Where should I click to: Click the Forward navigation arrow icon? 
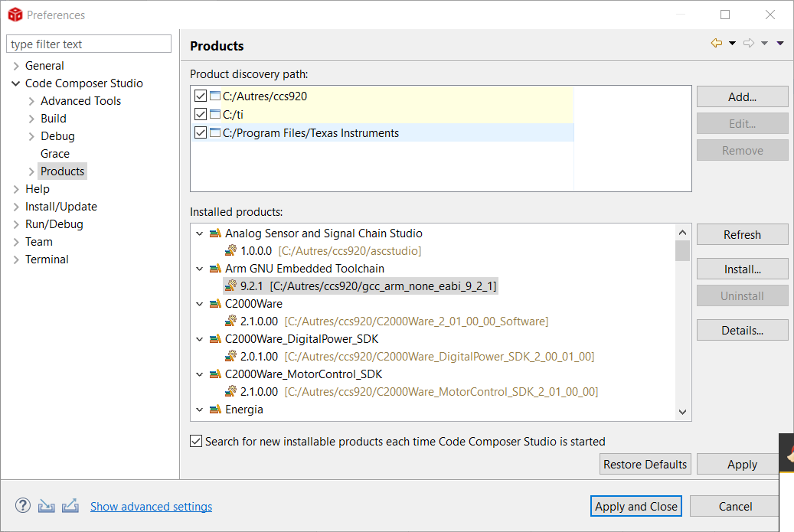[749, 43]
